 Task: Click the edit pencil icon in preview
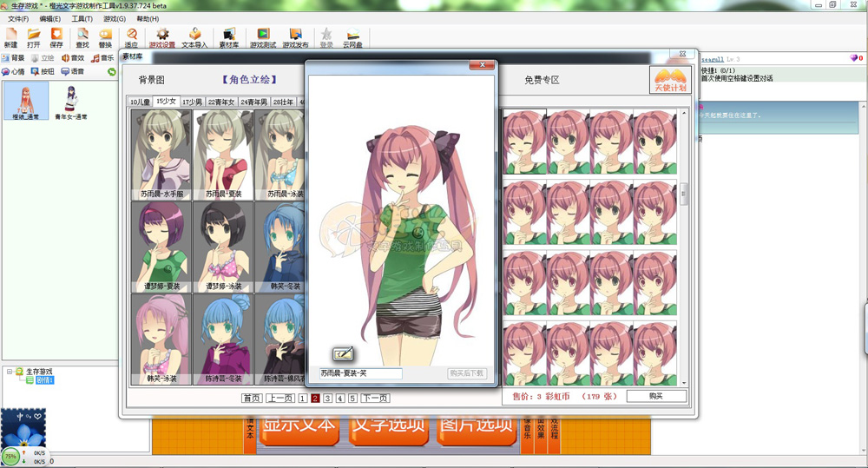343,353
